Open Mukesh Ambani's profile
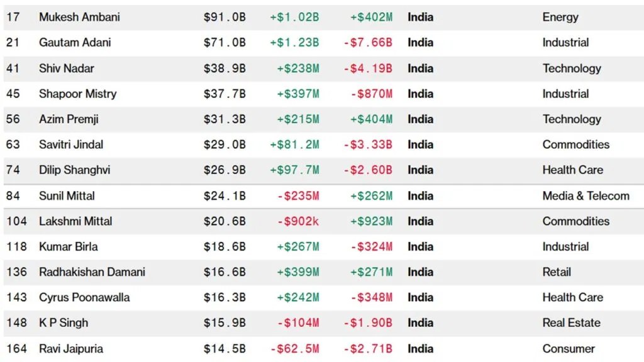The width and height of the screenshot is (644, 362). point(79,17)
